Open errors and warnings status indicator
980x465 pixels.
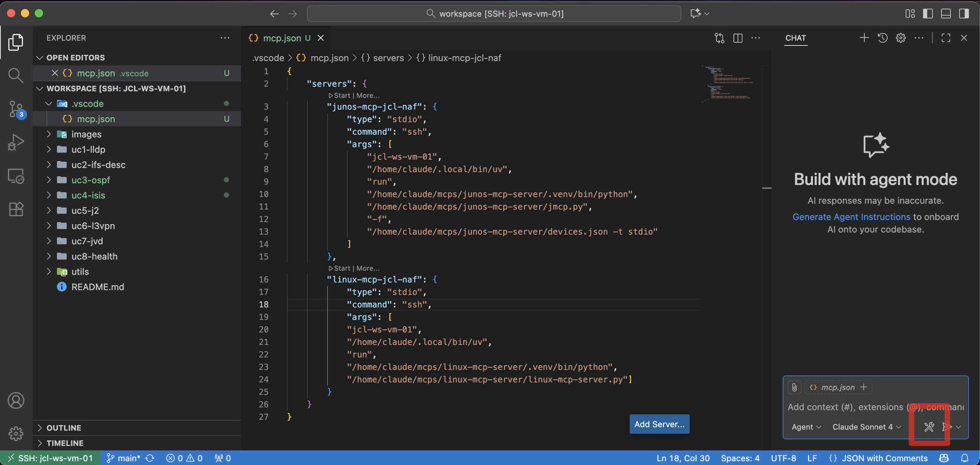pos(184,458)
